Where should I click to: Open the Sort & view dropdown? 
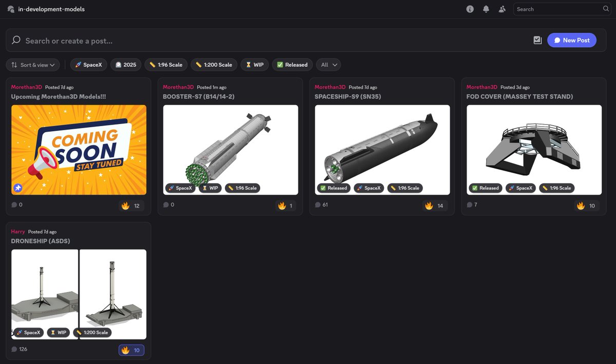(x=33, y=65)
